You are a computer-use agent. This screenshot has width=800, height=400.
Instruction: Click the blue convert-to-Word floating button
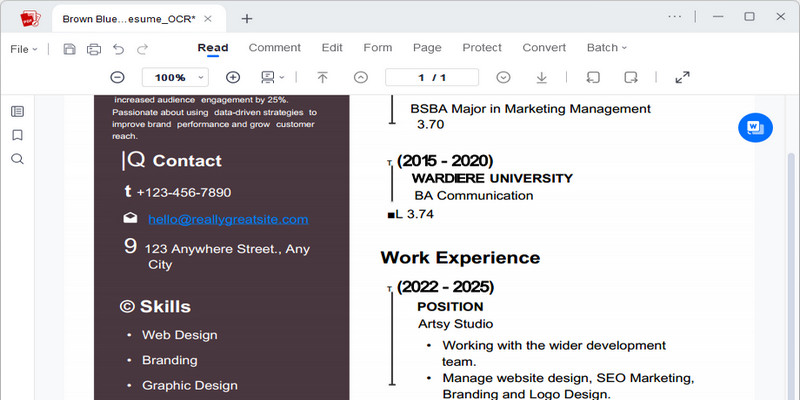[x=755, y=128]
